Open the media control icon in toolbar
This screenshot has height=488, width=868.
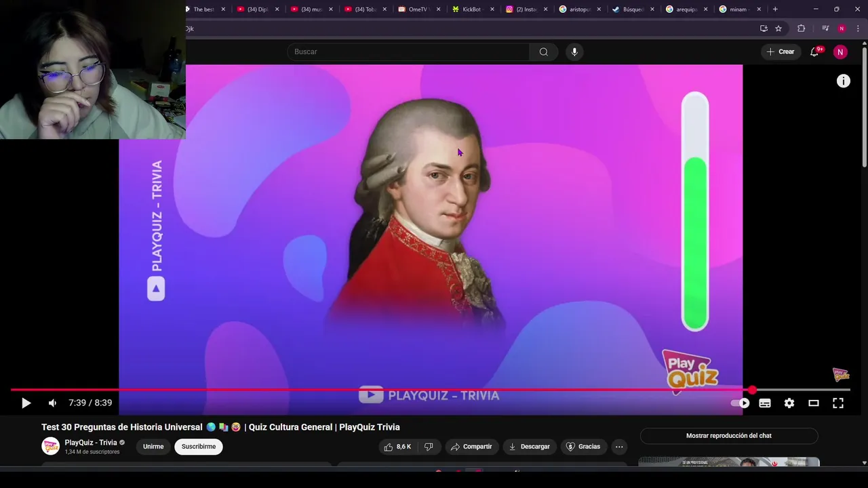(x=825, y=28)
